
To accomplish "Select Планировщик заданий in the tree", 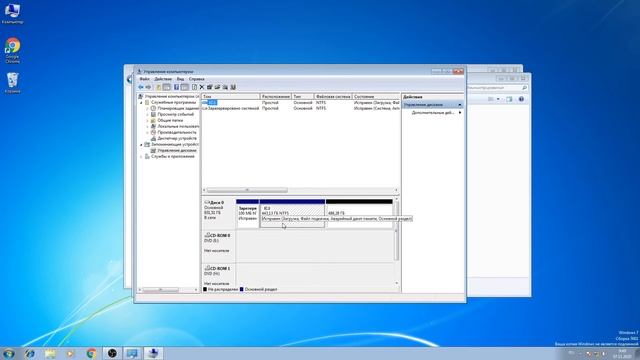I will click(178, 109).
